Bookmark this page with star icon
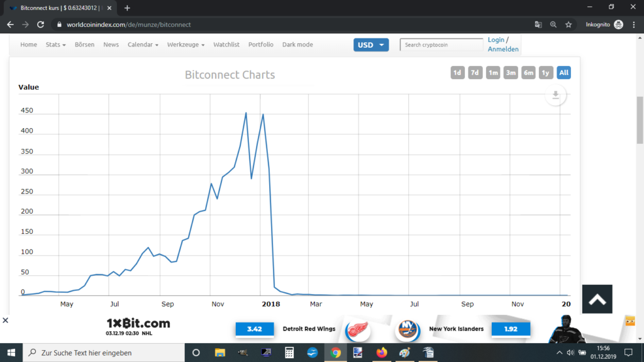Screen dimensions: 644x362 (569, 25)
